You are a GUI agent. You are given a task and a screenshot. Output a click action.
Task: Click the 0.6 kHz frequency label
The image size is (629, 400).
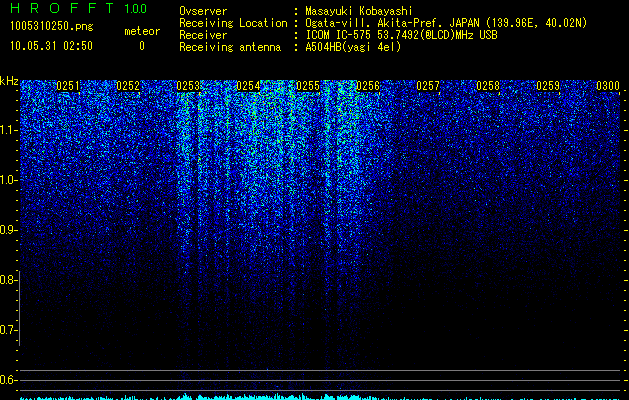point(7,380)
